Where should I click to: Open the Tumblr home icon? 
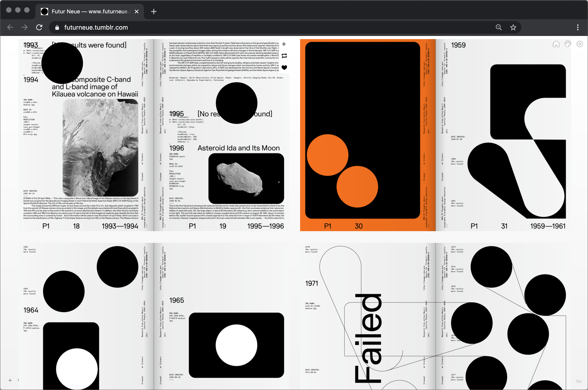556,44
